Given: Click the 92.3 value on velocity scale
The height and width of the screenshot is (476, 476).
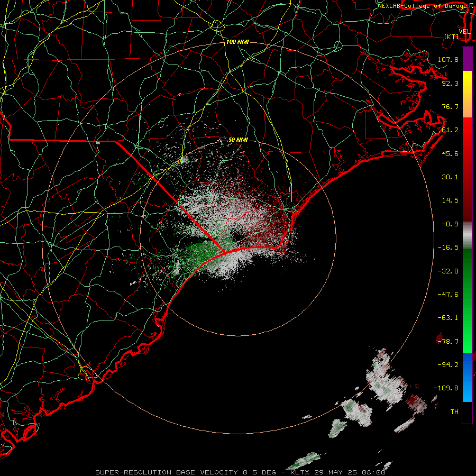Looking at the screenshot, I should coord(450,83).
